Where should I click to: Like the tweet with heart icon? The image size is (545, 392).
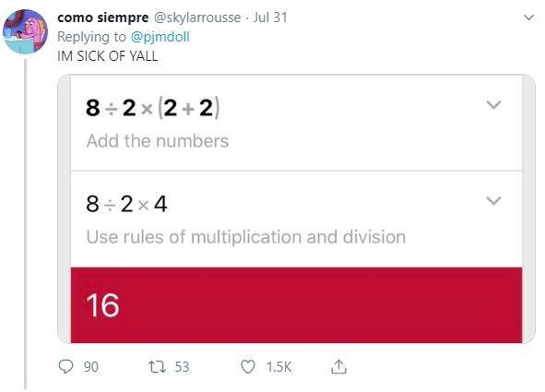coord(248,367)
